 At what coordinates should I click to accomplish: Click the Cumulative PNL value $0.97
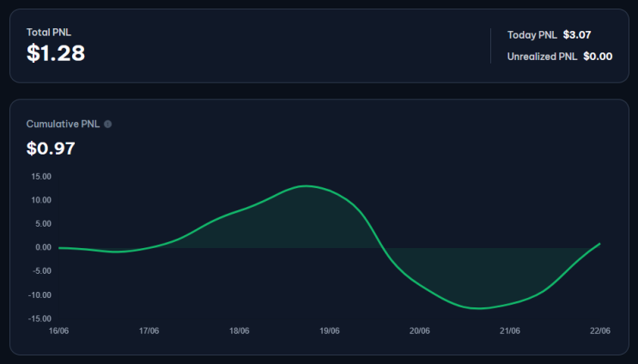pos(51,149)
